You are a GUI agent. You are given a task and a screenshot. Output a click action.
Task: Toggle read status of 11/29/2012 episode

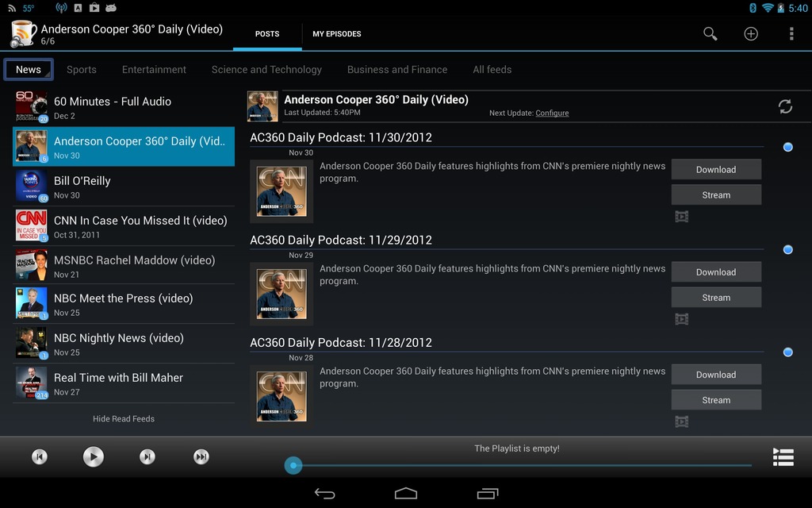tap(787, 250)
